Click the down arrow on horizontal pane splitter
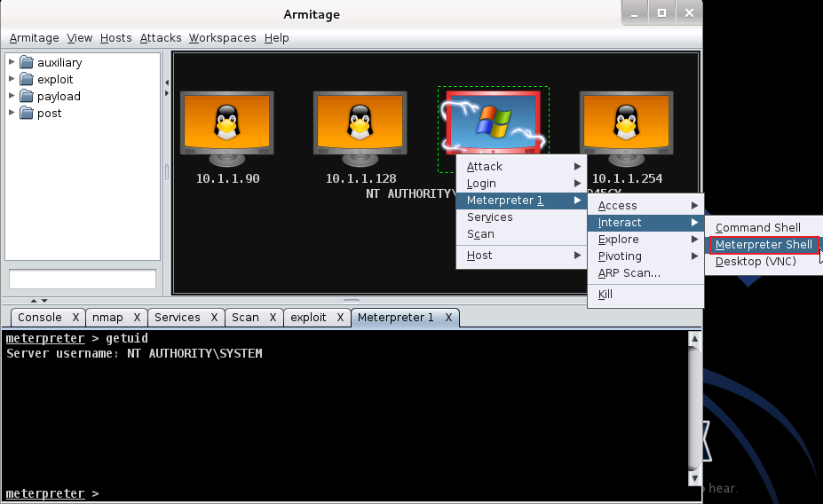 (x=44, y=301)
